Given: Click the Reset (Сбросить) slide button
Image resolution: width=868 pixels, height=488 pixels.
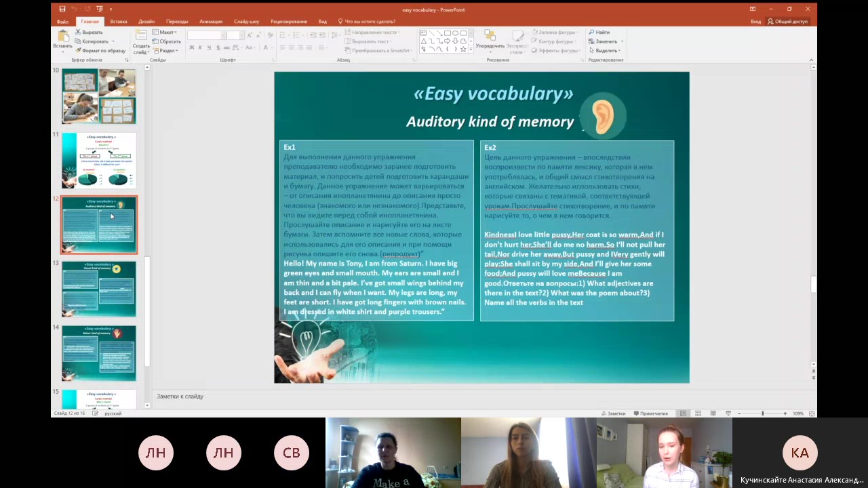Looking at the screenshot, I should coord(167,41).
